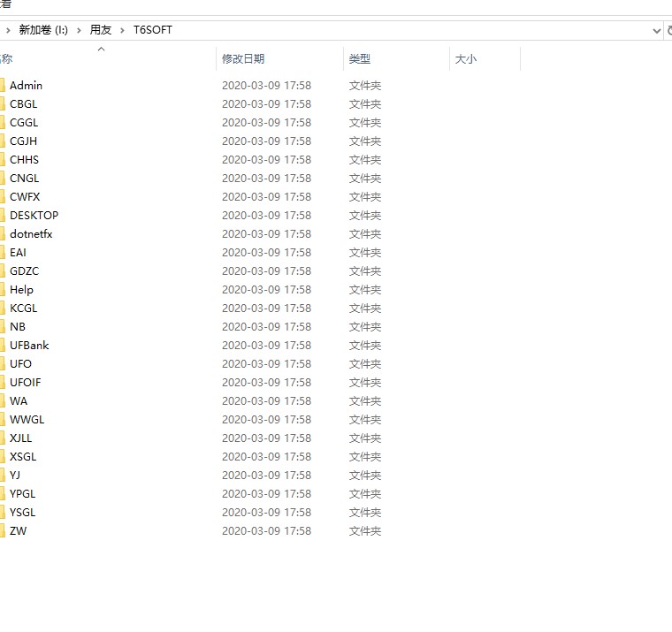Select the CWFX folder
The image size is (672, 632).
[x=25, y=196]
